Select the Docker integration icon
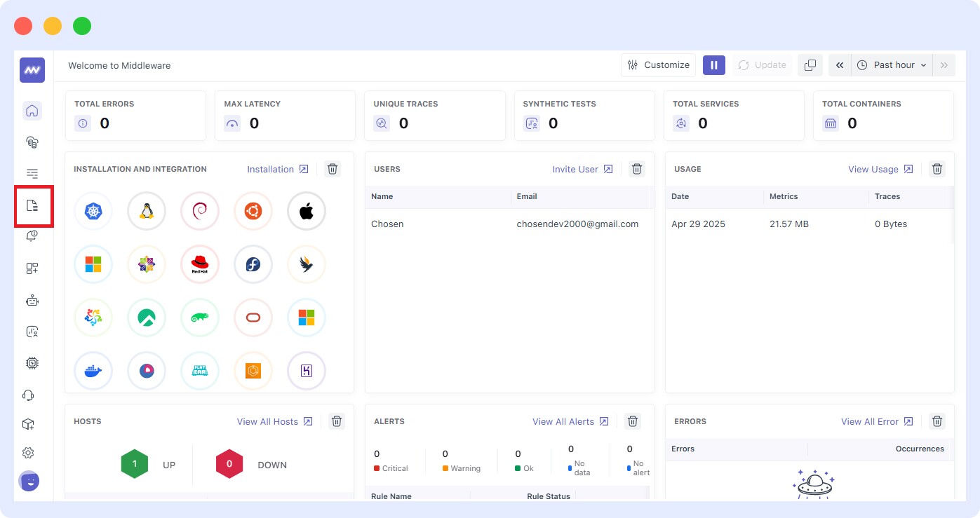This screenshot has width=980, height=518. coord(93,371)
